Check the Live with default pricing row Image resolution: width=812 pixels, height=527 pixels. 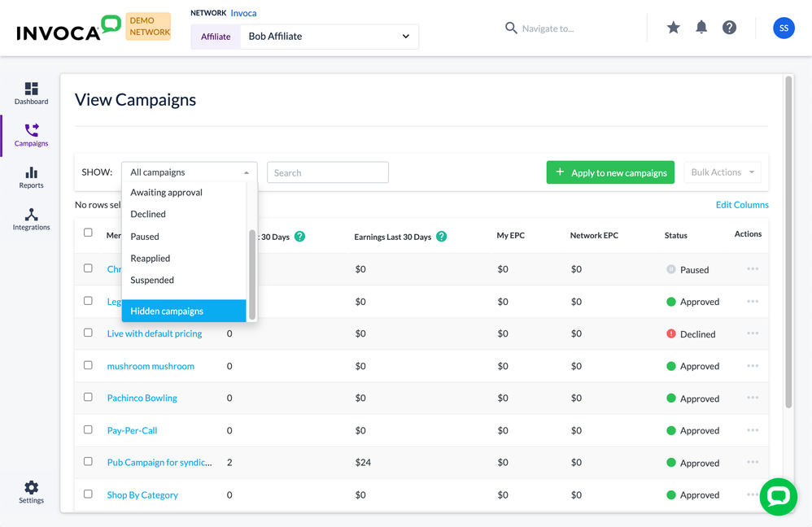pos(88,333)
